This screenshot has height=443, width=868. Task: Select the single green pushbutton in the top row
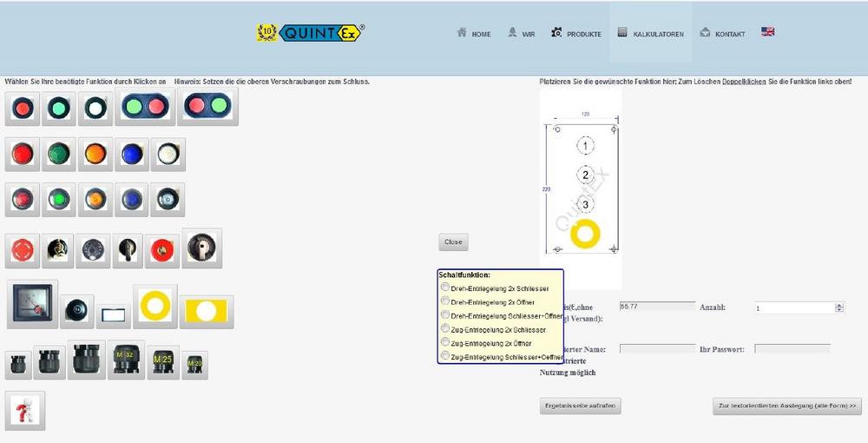pos(59,109)
